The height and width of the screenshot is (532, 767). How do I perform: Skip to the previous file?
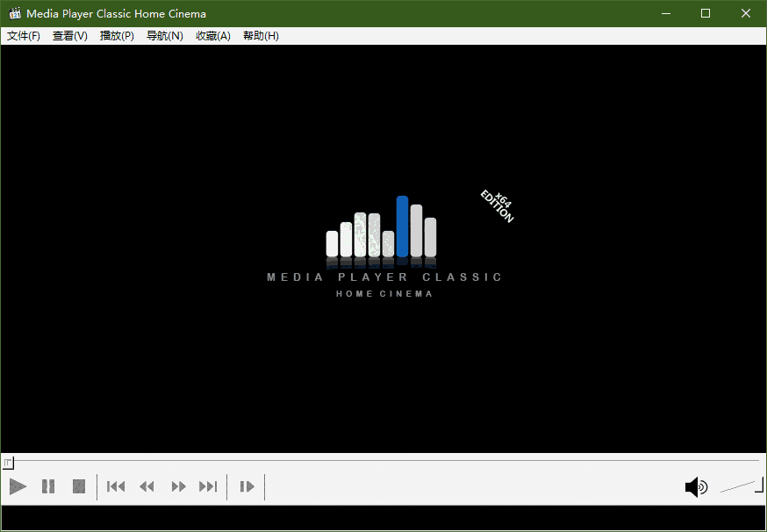[115, 486]
